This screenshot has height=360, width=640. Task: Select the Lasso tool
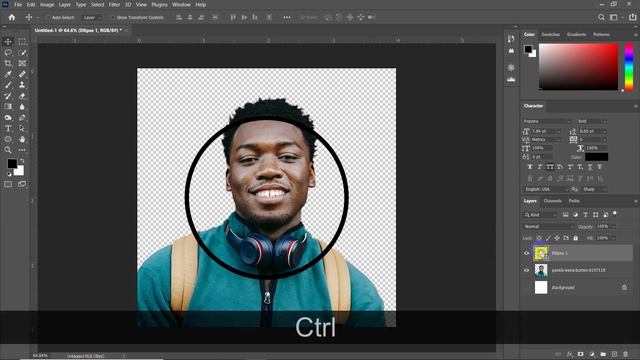(x=8, y=53)
